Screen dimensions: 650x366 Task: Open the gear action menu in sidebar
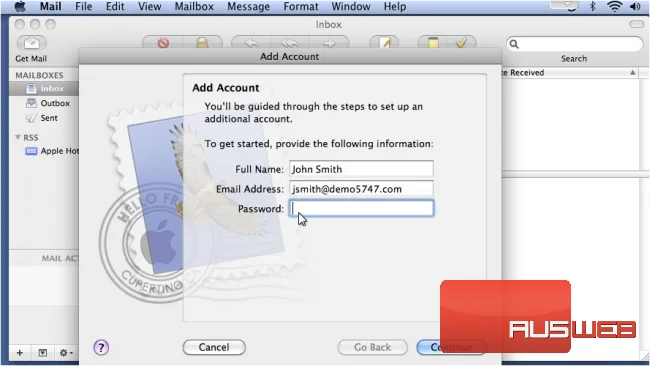(x=65, y=353)
